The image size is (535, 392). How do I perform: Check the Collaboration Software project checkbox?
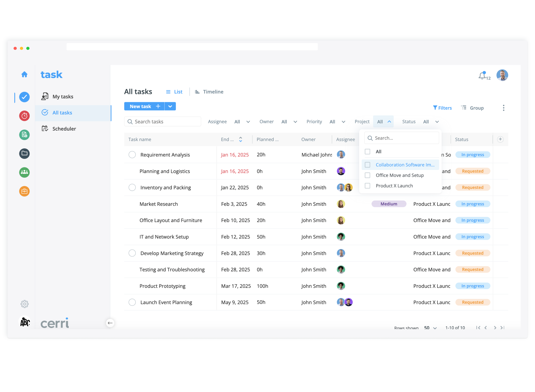368,165
